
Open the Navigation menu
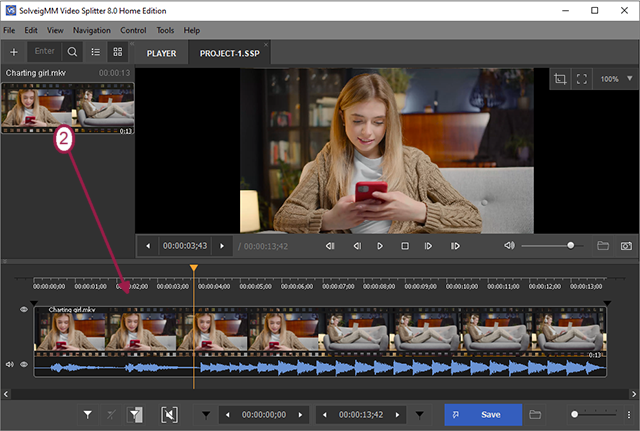point(92,31)
